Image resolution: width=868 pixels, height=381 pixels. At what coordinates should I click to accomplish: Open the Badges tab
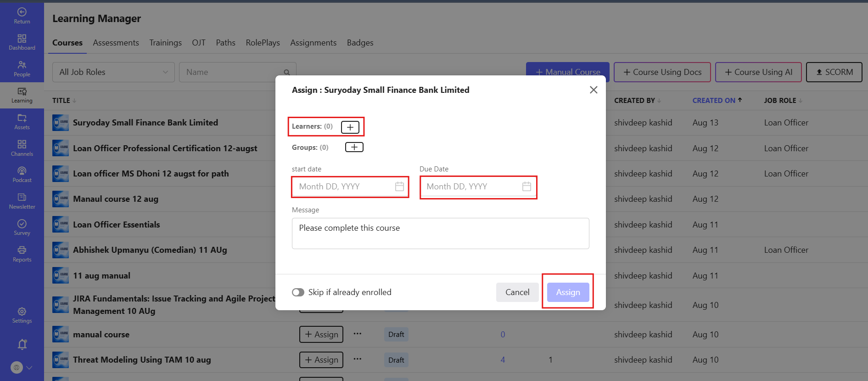pos(360,43)
